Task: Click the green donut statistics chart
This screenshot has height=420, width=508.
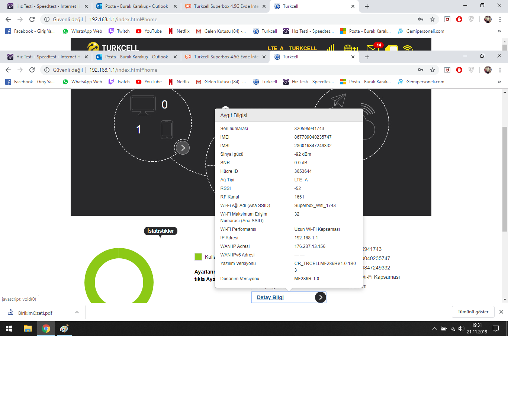Action: pos(119,275)
